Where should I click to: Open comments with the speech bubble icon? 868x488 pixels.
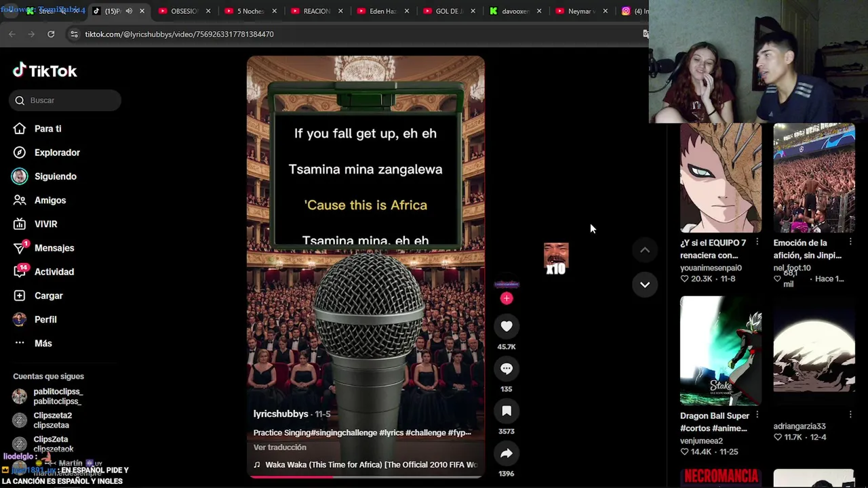coord(507,369)
